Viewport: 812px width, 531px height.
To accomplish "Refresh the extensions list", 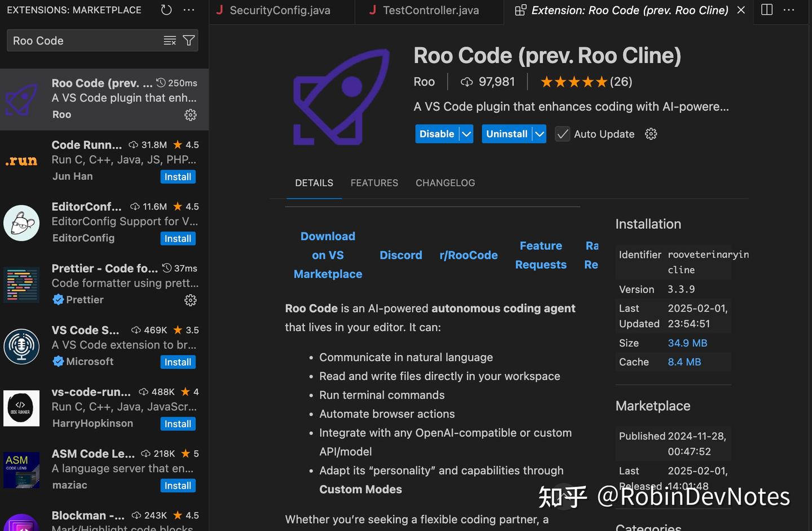I will (x=165, y=10).
